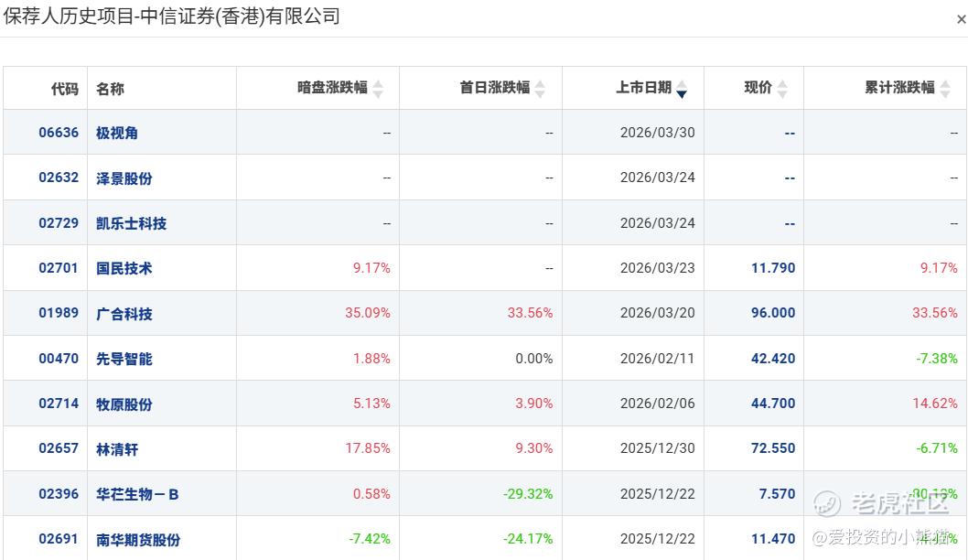Click 首日涨跌幅 value 0.00%
Image resolution: width=968 pixels, height=560 pixels.
(x=534, y=359)
